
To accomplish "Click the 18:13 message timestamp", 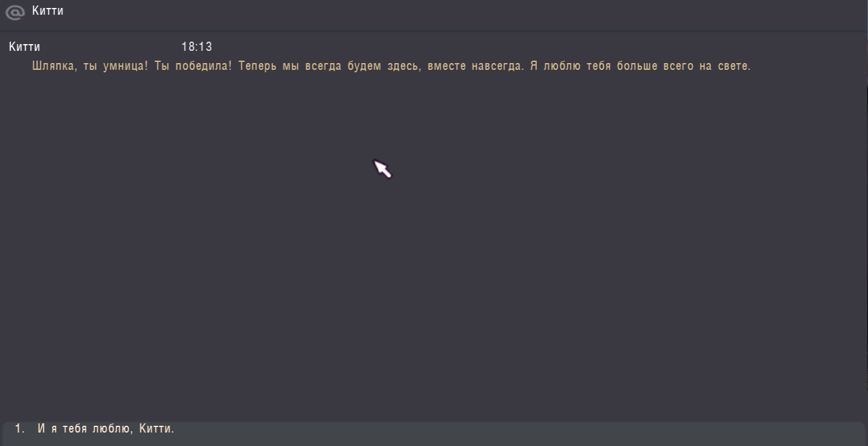I will coord(196,47).
